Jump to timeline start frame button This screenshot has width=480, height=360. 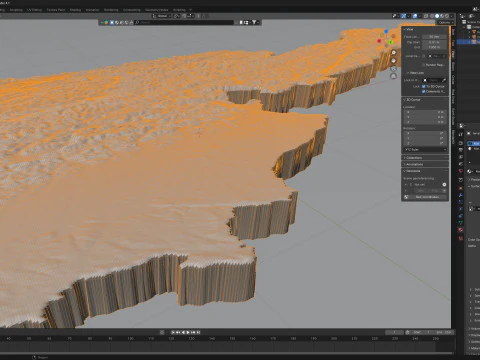click(173, 332)
